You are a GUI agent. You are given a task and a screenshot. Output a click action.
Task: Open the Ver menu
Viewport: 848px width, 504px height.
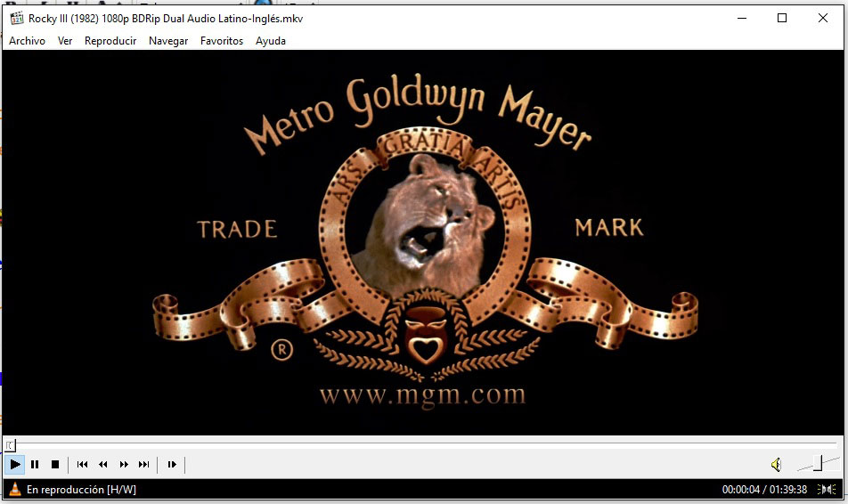click(x=65, y=41)
